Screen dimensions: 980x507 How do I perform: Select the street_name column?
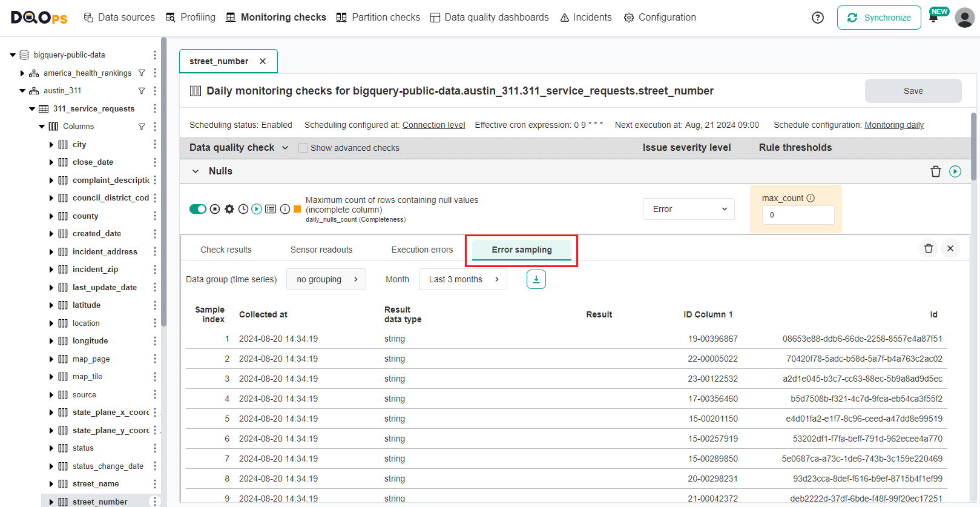(x=96, y=483)
